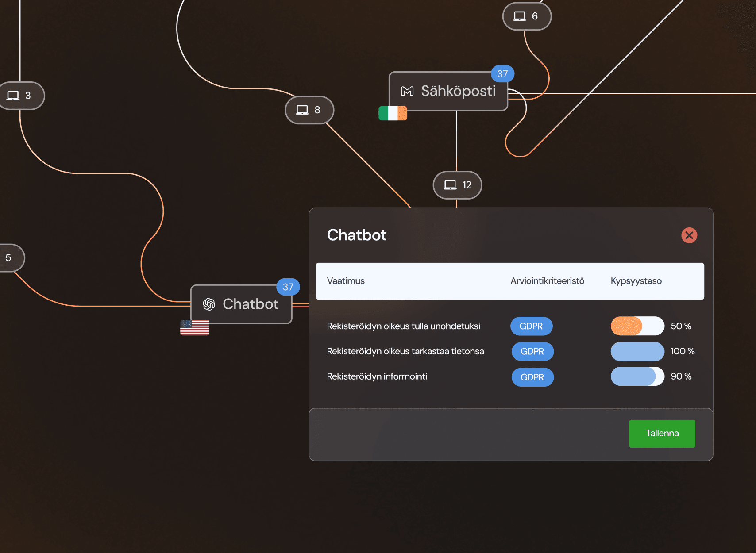Click the 90 % maturity level bar
This screenshot has width=756, height=553.
point(637,376)
